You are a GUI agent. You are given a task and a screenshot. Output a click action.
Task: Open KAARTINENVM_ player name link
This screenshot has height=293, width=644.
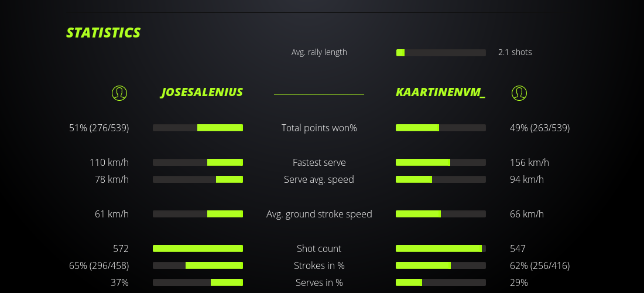click(440, 93)
